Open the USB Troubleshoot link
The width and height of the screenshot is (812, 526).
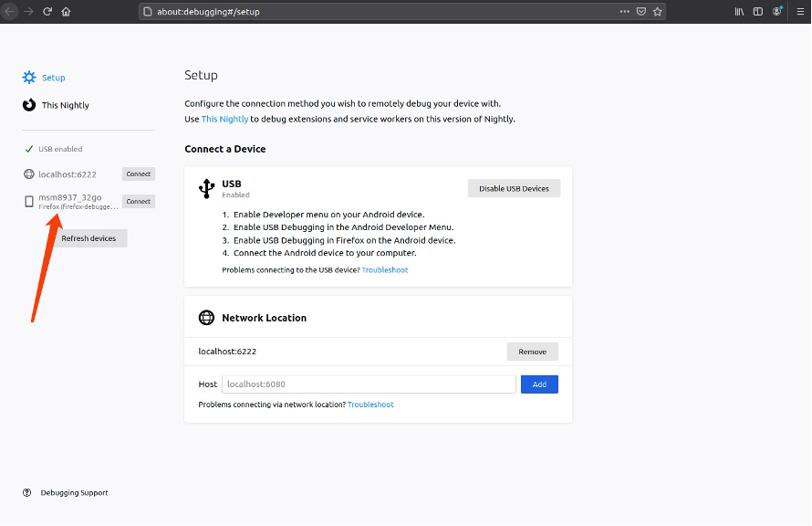pos(385,270)
